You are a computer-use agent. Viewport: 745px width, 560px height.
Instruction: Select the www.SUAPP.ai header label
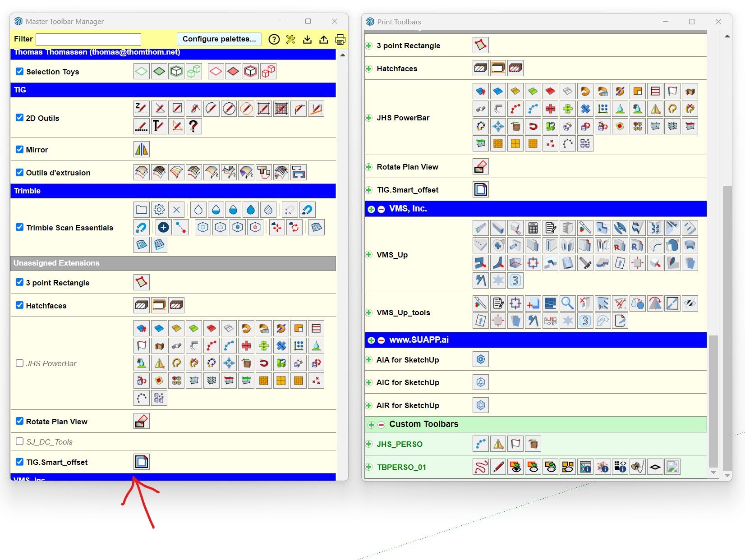[419, 340]
